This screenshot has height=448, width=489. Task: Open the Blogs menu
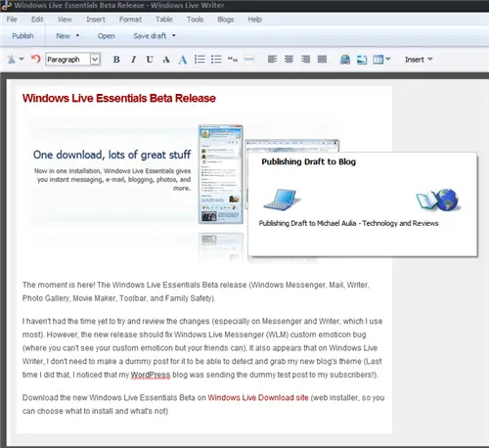click(226, 20)
